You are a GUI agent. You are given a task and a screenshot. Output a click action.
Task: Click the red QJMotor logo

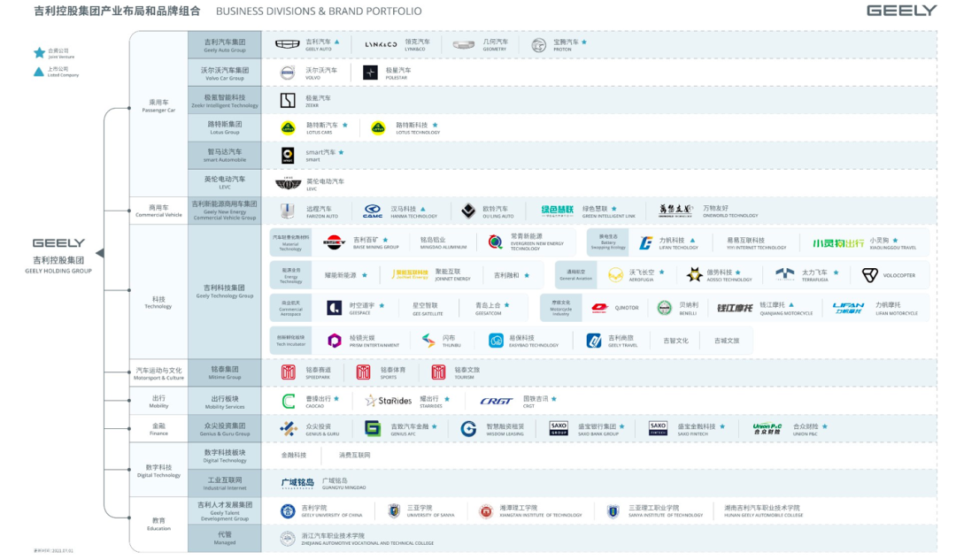[600, 309]
